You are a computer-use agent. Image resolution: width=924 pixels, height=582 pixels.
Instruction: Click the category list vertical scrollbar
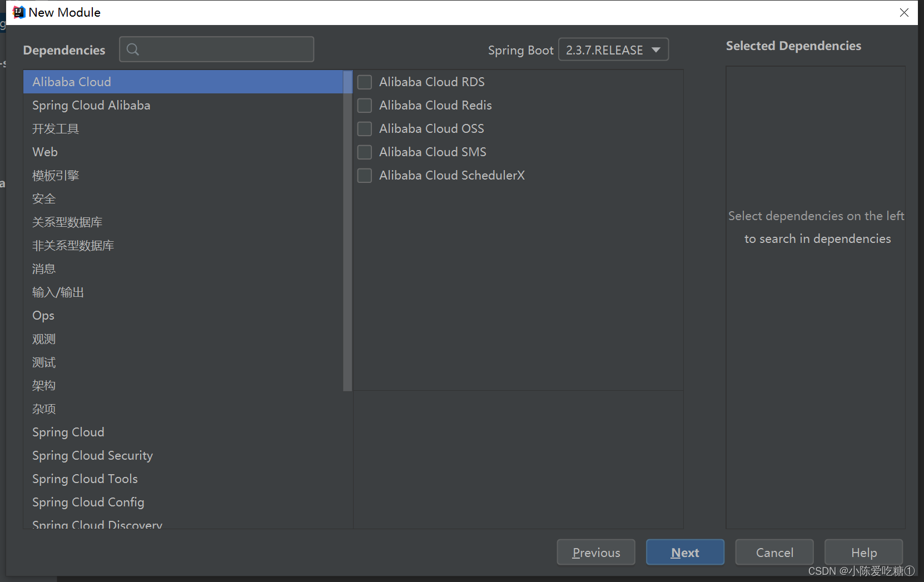point(348,231)
